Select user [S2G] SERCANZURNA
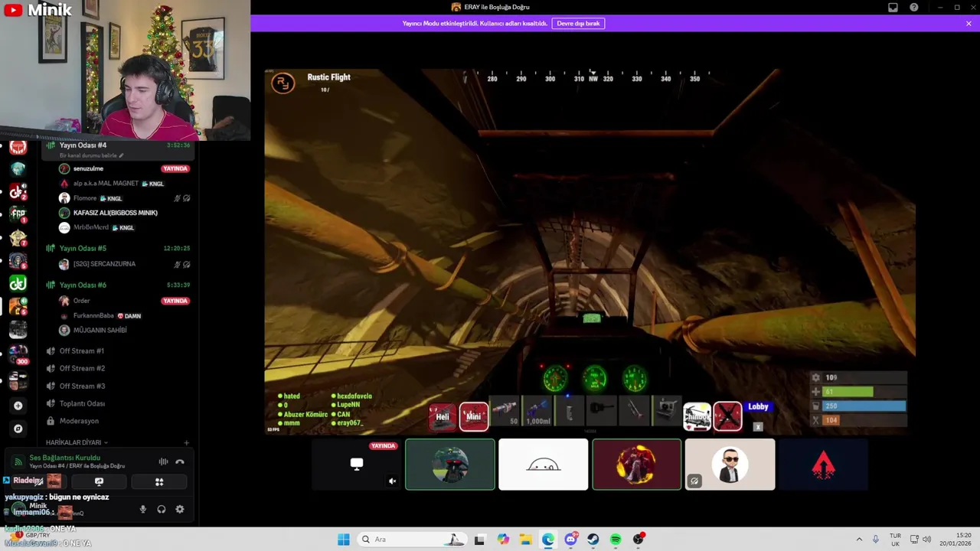The width and height of the screenshot is (980, 551). pos(104,264)
